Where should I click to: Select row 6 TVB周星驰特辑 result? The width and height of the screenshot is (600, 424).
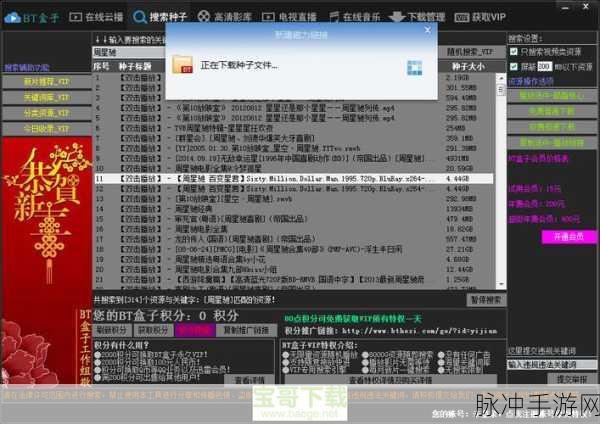point(293,128)
